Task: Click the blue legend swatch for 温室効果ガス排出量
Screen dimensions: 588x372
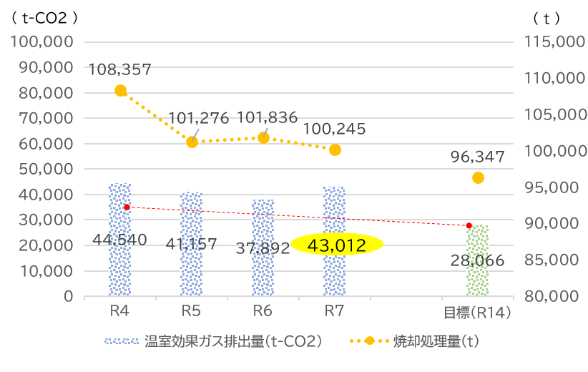Action: [122, 341]
